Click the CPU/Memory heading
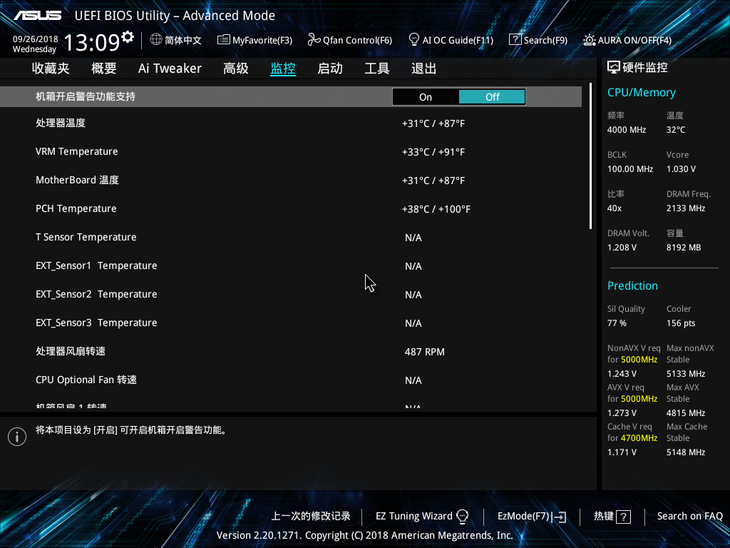 (641, 93)
